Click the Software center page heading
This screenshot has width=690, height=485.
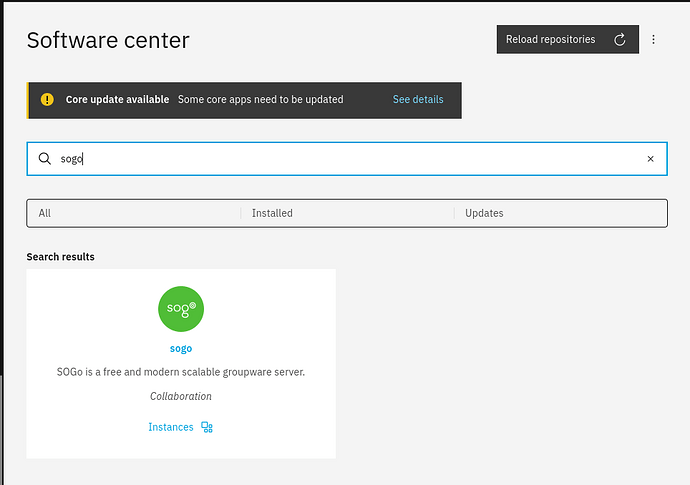(108, 41)
